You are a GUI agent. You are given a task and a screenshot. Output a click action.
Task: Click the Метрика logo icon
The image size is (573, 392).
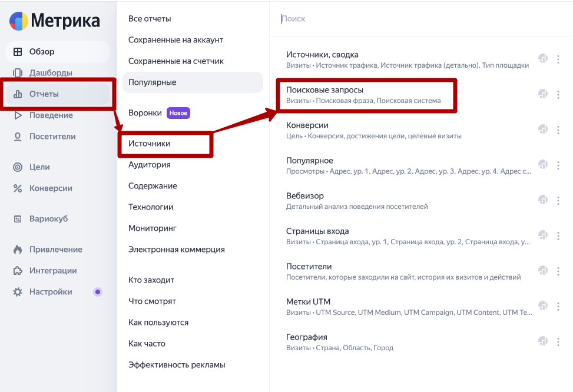pos(19,21)
